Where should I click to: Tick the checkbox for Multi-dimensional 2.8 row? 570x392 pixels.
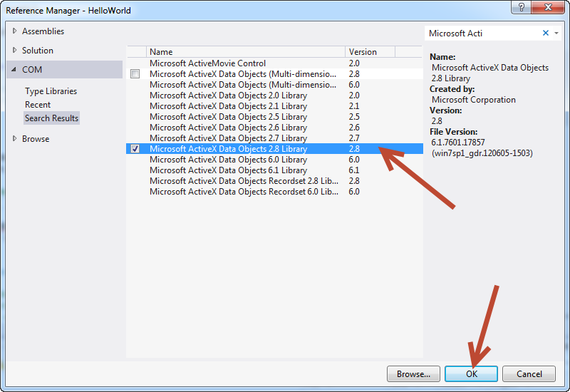click(135, 74)
